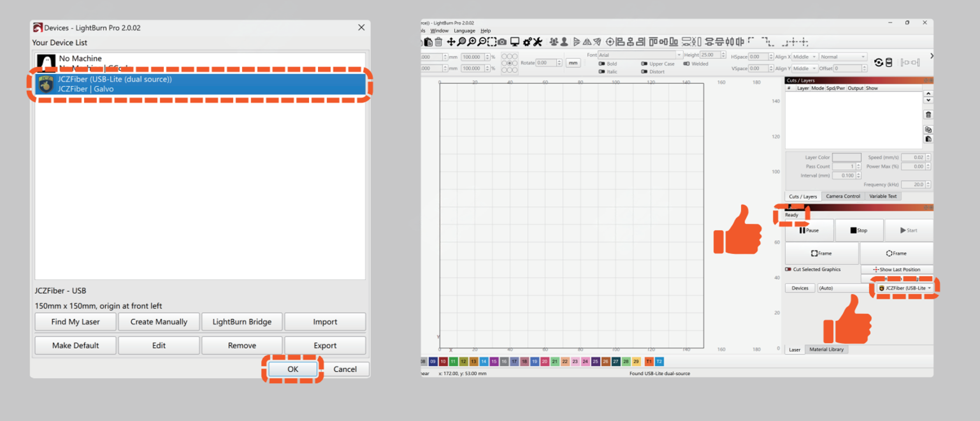Toggle the Welded switch

point(686,64)
